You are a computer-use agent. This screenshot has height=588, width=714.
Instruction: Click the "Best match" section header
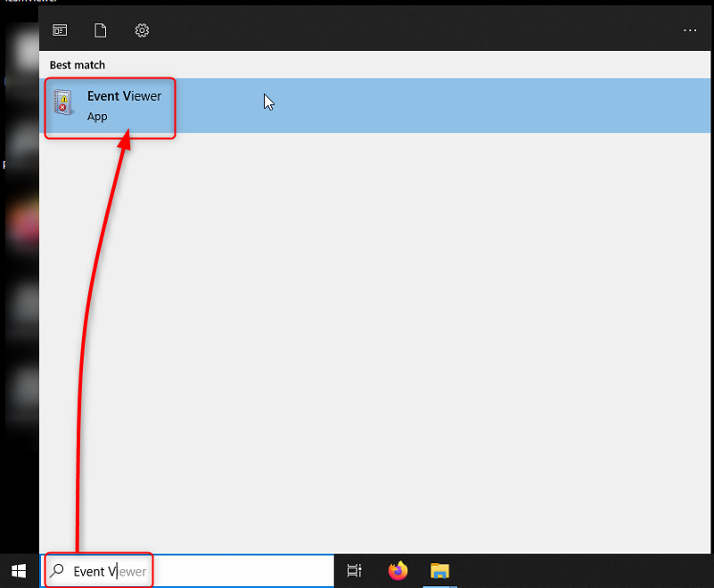77,65
